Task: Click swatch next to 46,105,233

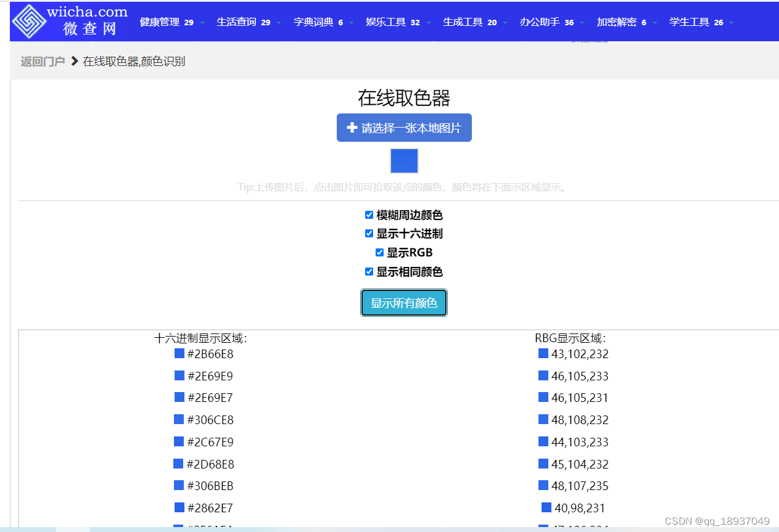Action: 543,375
